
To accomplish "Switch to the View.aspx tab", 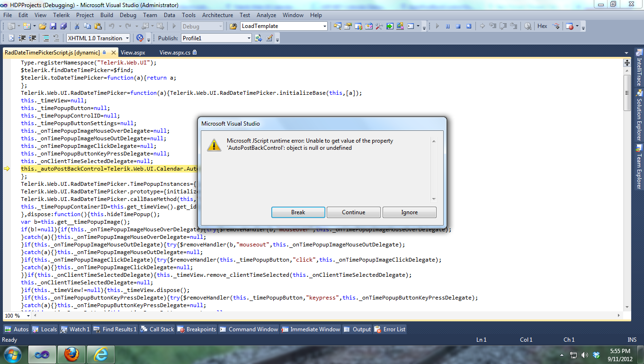I will (x=133, y=53).
